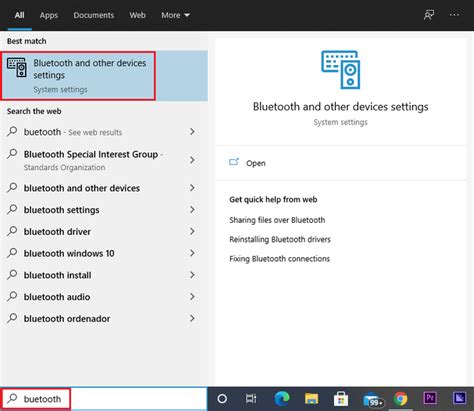
Task: Expand the More filter dropdown
Action: coord(175,15)
